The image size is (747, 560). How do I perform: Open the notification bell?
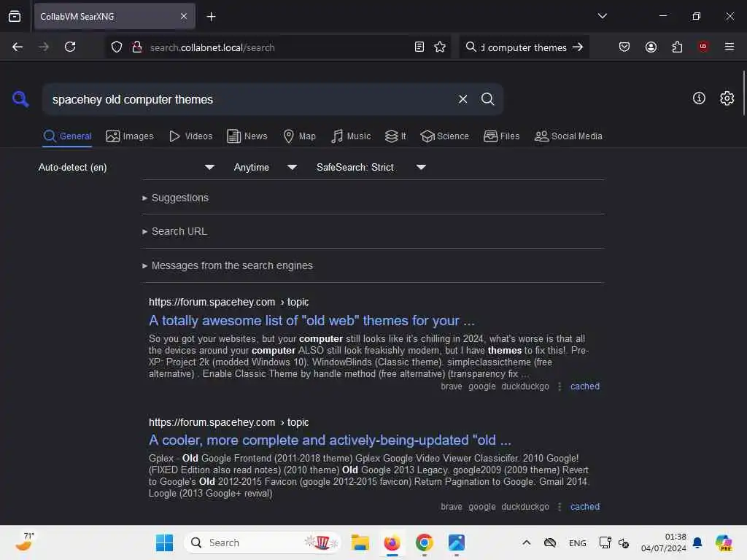[x=697, y=542]
